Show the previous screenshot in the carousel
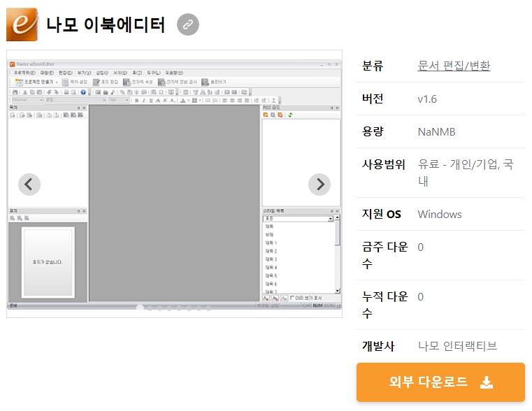The image size is (532, 411). point(29,185)
